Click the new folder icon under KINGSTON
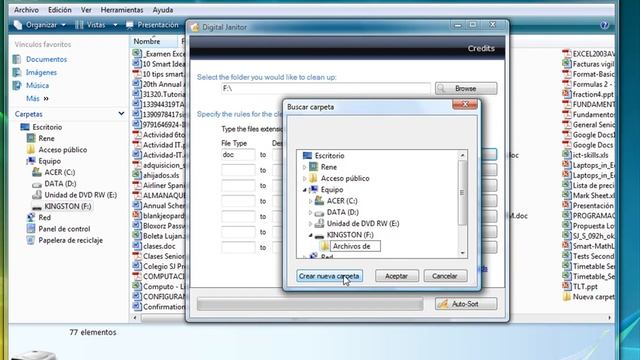 pos(325,246)
